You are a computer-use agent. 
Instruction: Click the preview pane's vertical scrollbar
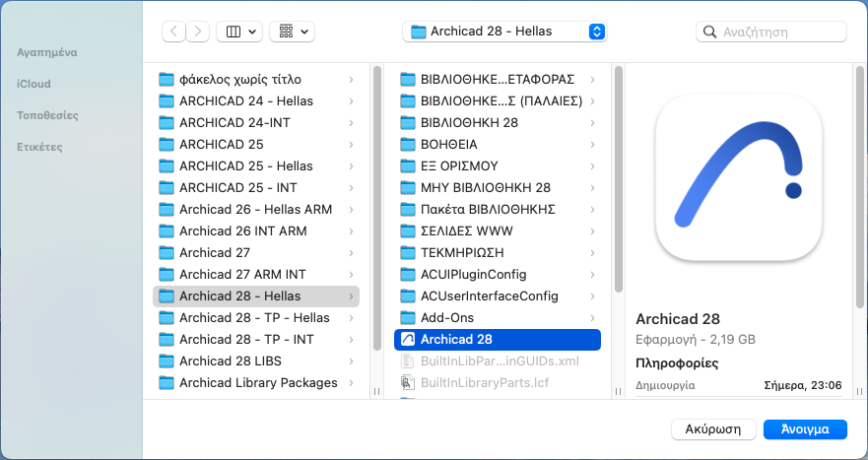coord(860,186)
